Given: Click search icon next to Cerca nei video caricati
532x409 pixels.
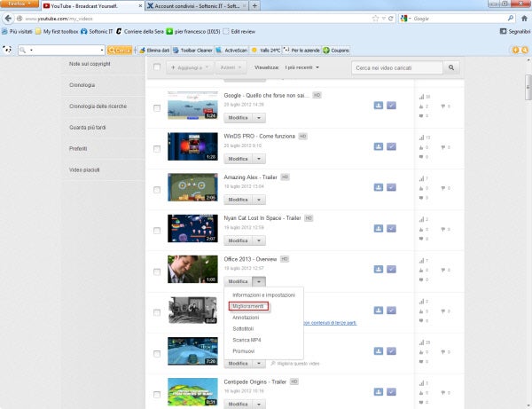Looking at the screenshot, I should pyautogui.click(x=451, y=67).
